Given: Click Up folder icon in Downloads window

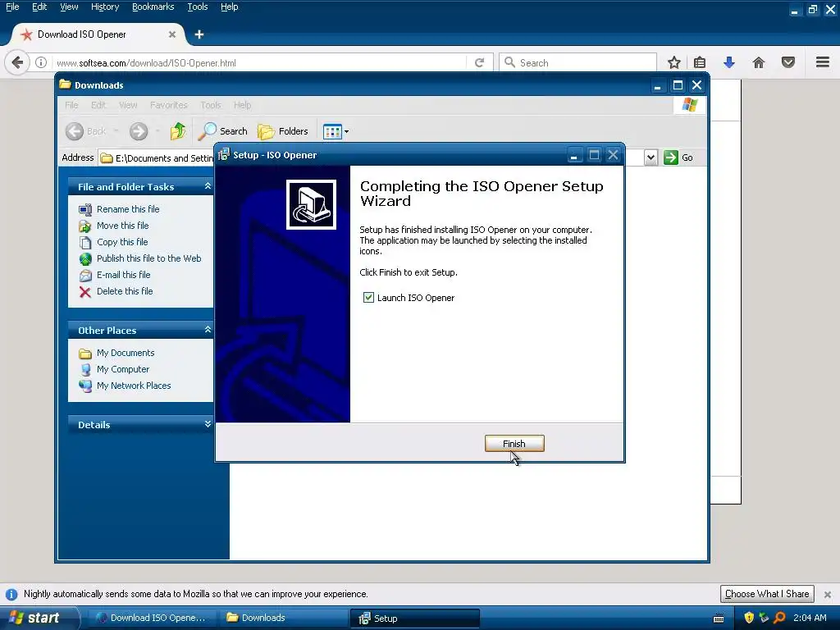Looking at the screenshot, I should click(178, 130).
